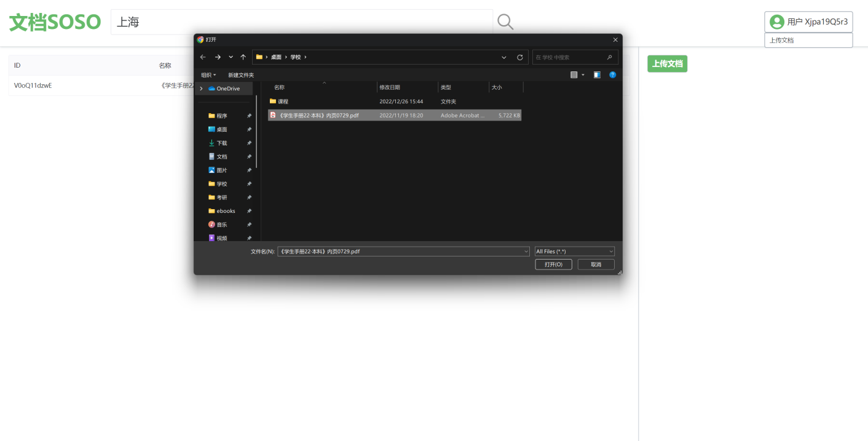Create a folder with 新建文件夹
Image resolution: width=868 pixels, height=441 pixels.
point(241,75)
